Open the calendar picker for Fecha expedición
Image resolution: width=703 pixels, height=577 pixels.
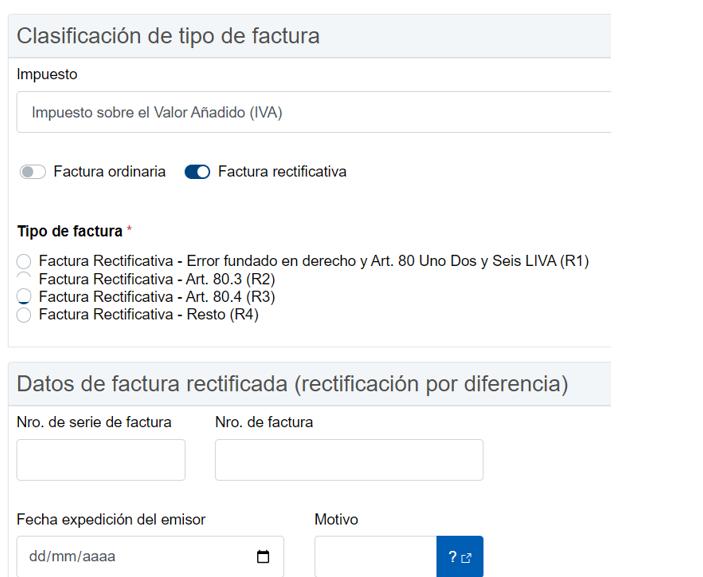tap(263, 557)
